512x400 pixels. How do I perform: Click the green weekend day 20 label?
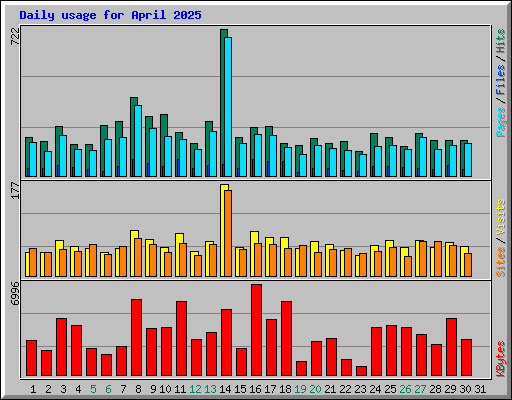click(315, 389)
